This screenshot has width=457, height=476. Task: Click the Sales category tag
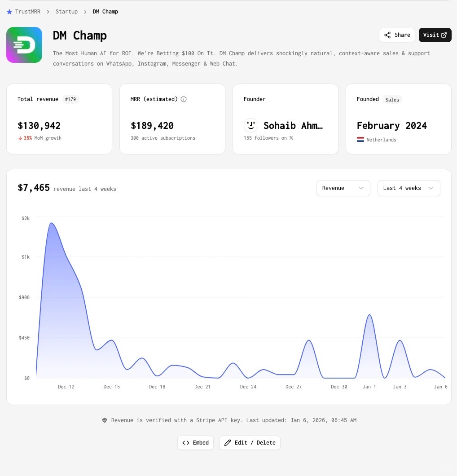[392, 100]
